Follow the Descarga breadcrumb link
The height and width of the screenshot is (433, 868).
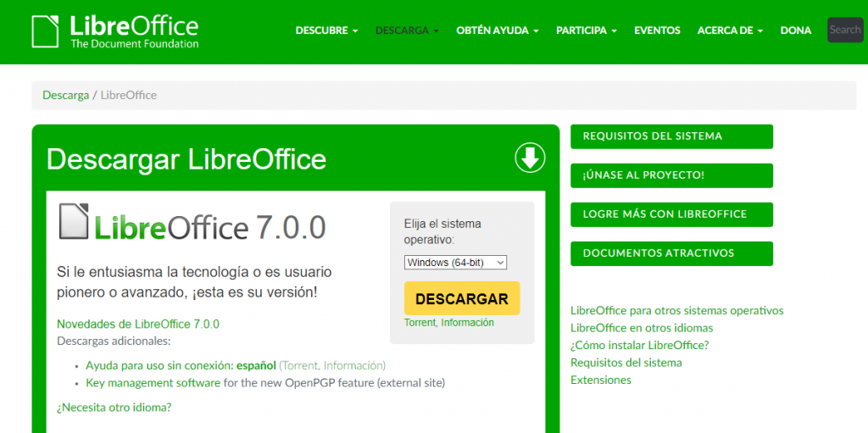66,95
